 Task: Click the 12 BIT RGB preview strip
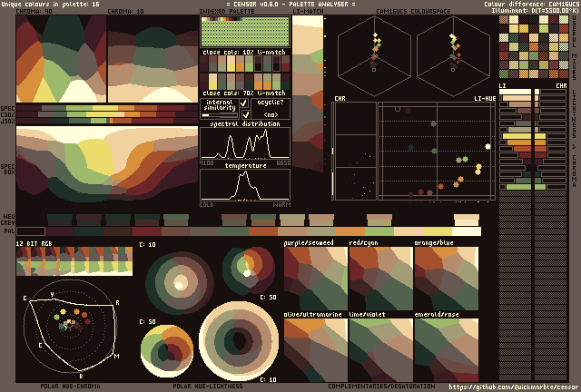[x=74, y=261]
